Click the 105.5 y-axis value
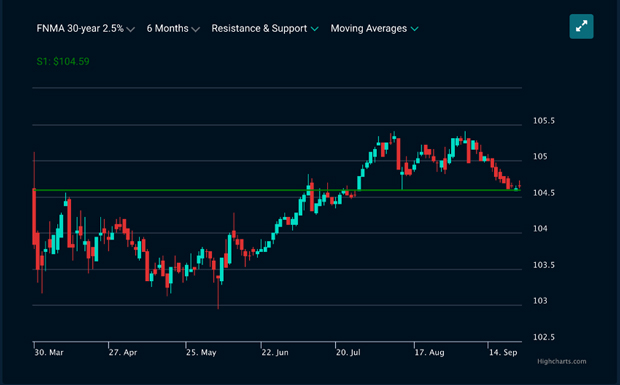Image resolution: width=620 pixels, height=385 pixels. tap(544, 121)
